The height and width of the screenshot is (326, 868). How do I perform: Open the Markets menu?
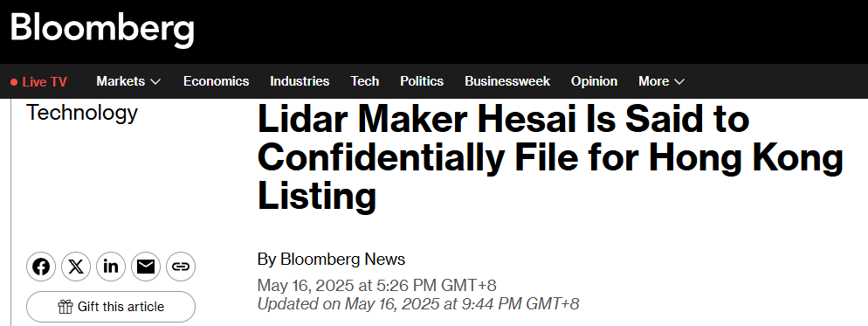(x=128, y=81)
